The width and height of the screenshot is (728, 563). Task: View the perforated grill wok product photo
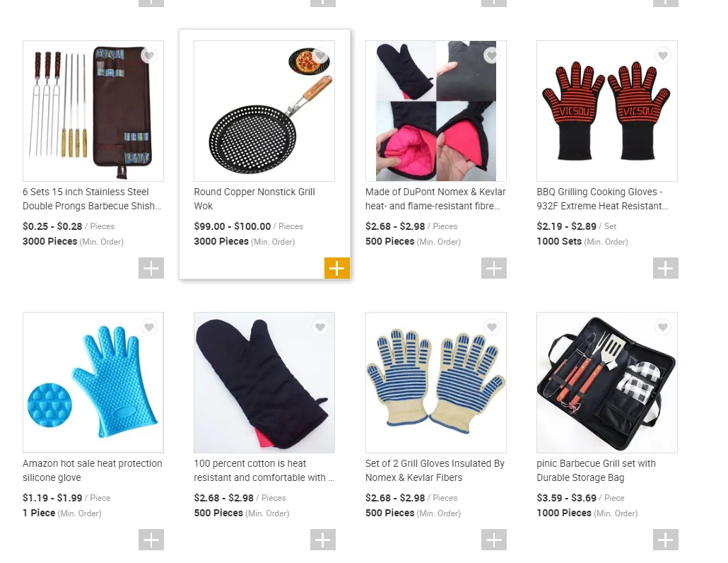264,111
